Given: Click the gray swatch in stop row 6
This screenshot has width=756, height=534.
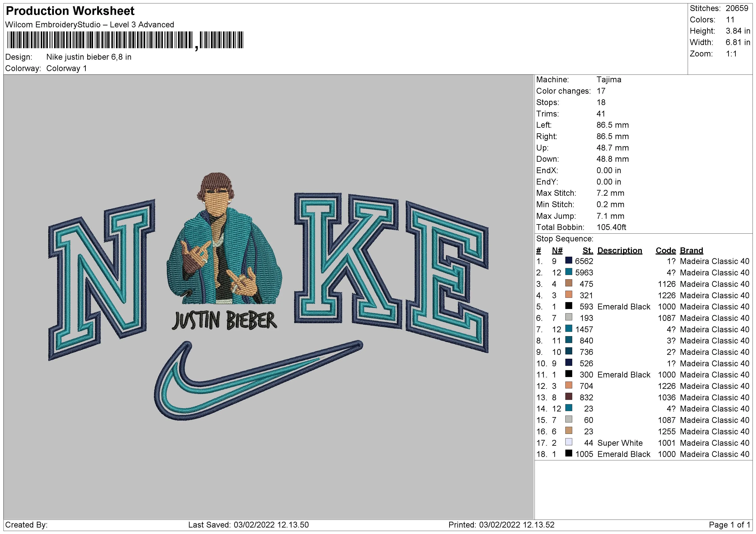Looking at the screenshot, I should click(x=569, y=317).
